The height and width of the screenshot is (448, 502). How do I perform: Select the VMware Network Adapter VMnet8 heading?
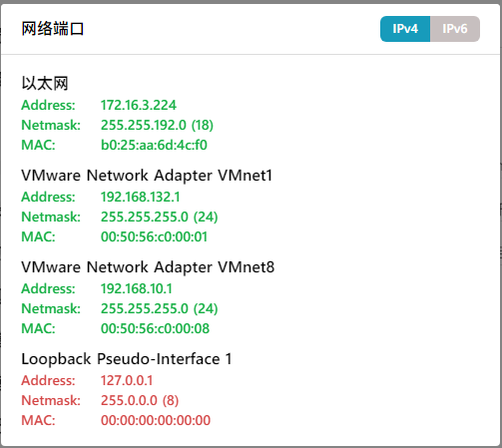coord(148,267)
